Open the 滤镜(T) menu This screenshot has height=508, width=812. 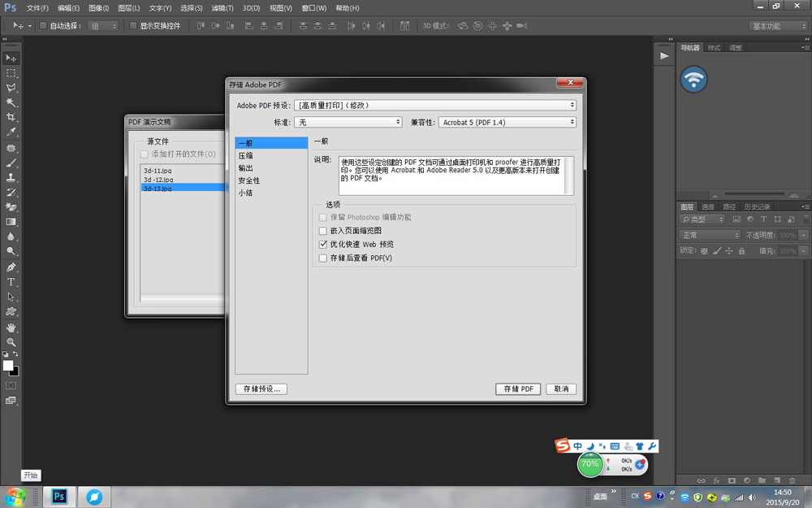coord(222,8)
